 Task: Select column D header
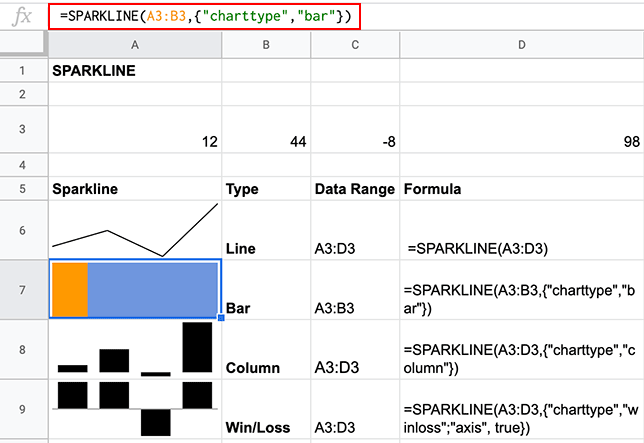click(x=522, y=45)
